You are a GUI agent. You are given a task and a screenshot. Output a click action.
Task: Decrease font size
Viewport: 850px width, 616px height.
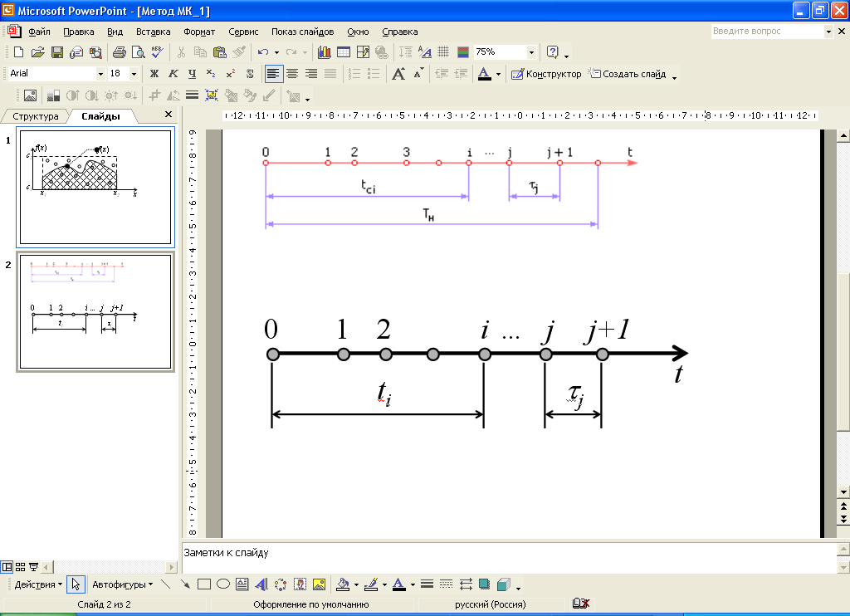(x=418, y=74)
